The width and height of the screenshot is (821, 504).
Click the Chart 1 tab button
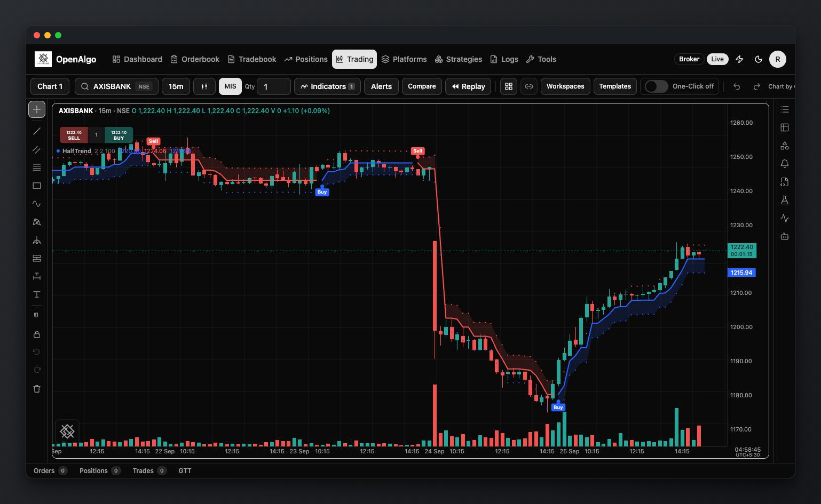click(50, 86)
